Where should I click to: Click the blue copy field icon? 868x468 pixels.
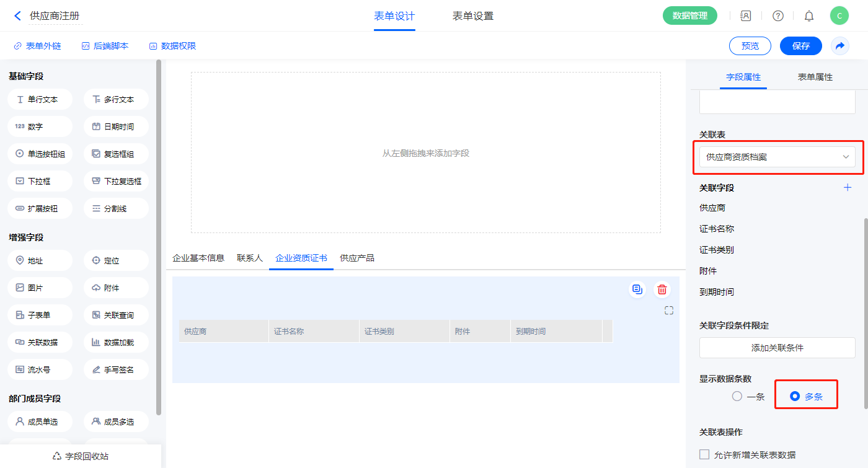click(x=637, y=289)
